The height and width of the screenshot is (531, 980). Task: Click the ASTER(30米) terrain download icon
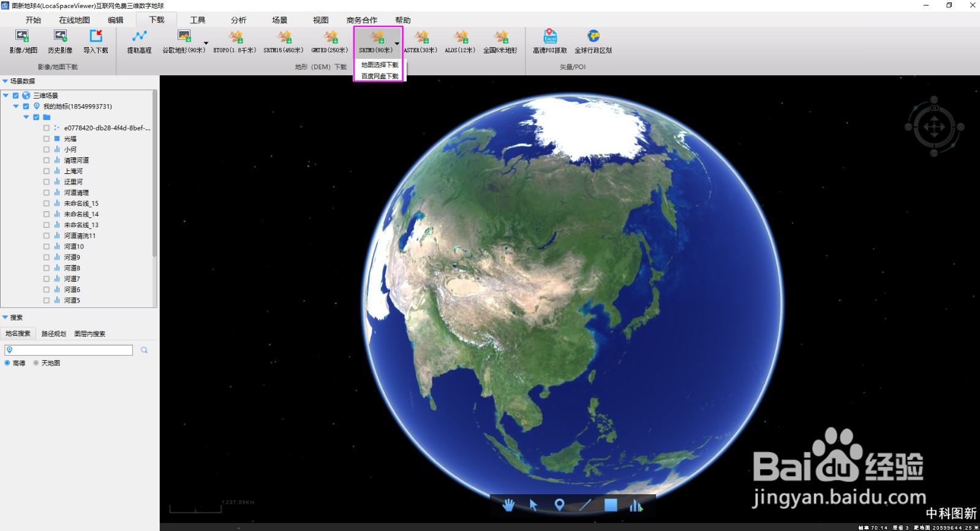[x=421, y=36]
